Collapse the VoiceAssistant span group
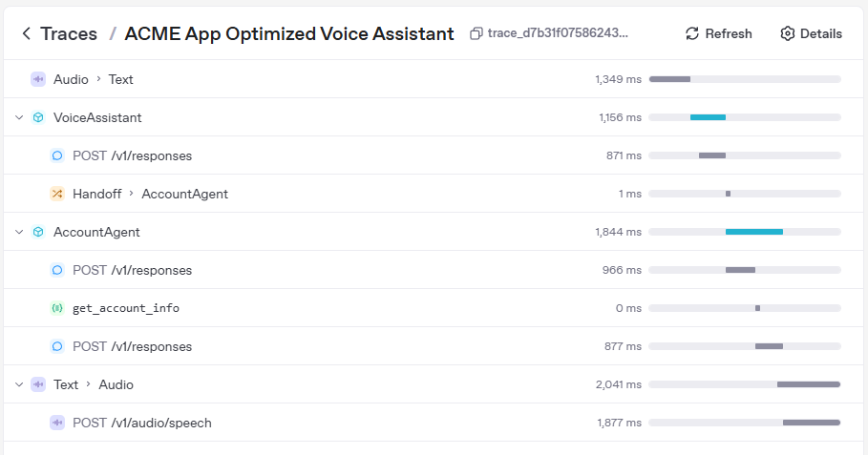Screen dimensions: 868x455 (x=19, y=117)
